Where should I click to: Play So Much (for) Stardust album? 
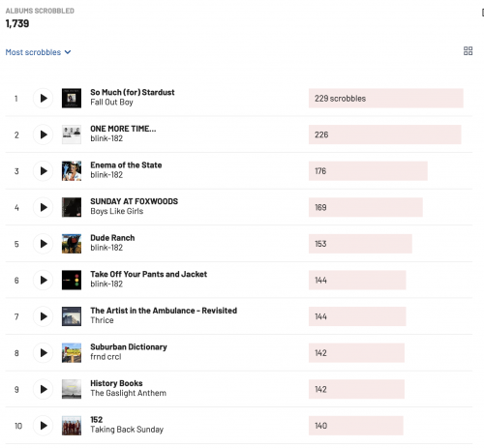coord(43,99)
